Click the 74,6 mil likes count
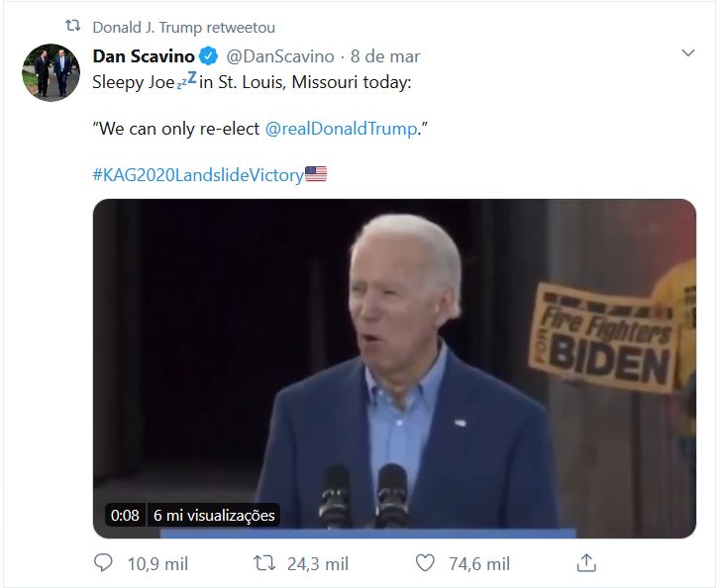Image resolution: width=719 pixels, height=588 pixels. tap(478, 563)
